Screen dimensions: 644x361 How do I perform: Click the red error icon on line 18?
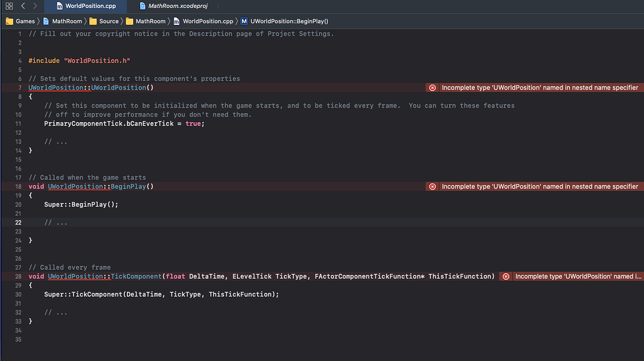[432, 186]
